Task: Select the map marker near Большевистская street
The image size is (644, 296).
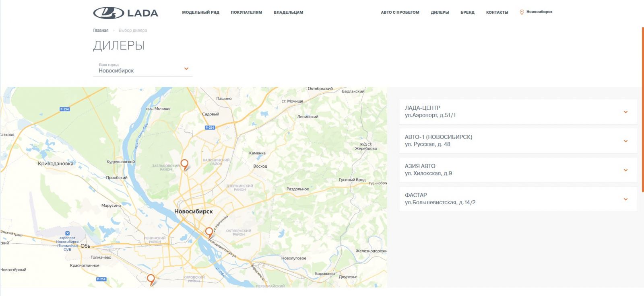Action: pos(209,232)
